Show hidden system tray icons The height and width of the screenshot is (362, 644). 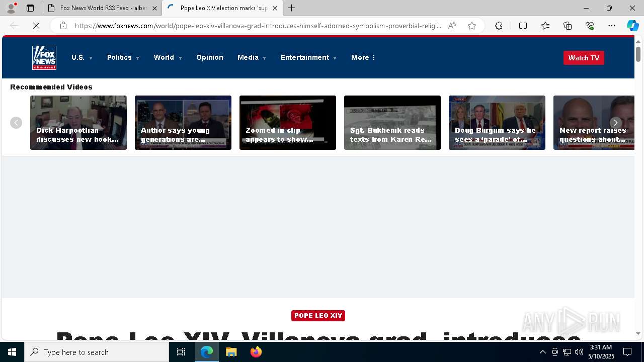(542, 352)
